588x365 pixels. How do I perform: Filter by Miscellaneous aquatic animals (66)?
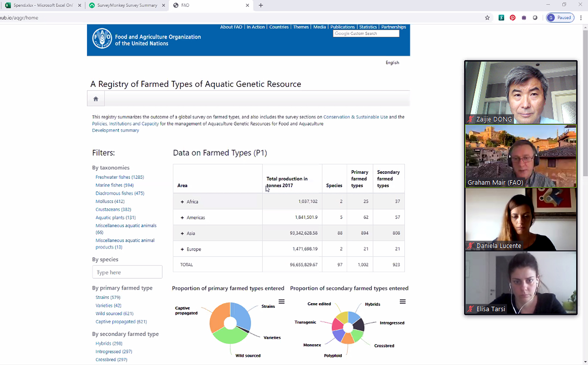pyautogui.click(x=126, y=229)
